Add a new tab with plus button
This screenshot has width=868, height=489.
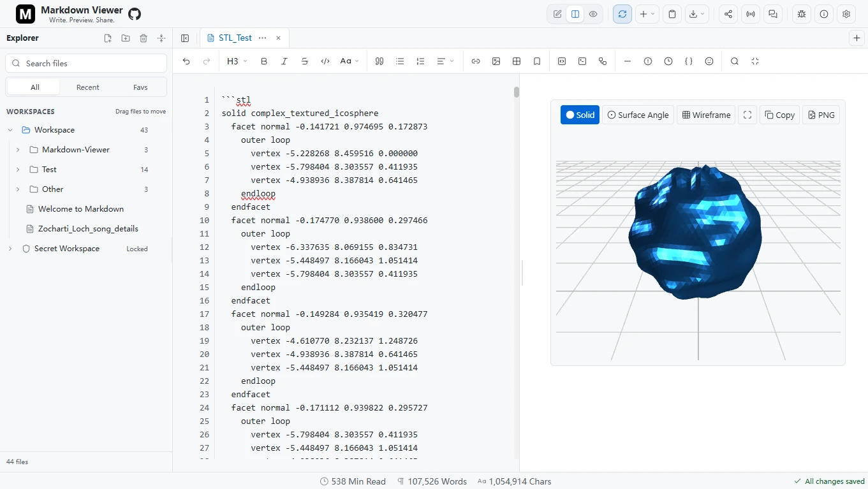tap(857, 38)
